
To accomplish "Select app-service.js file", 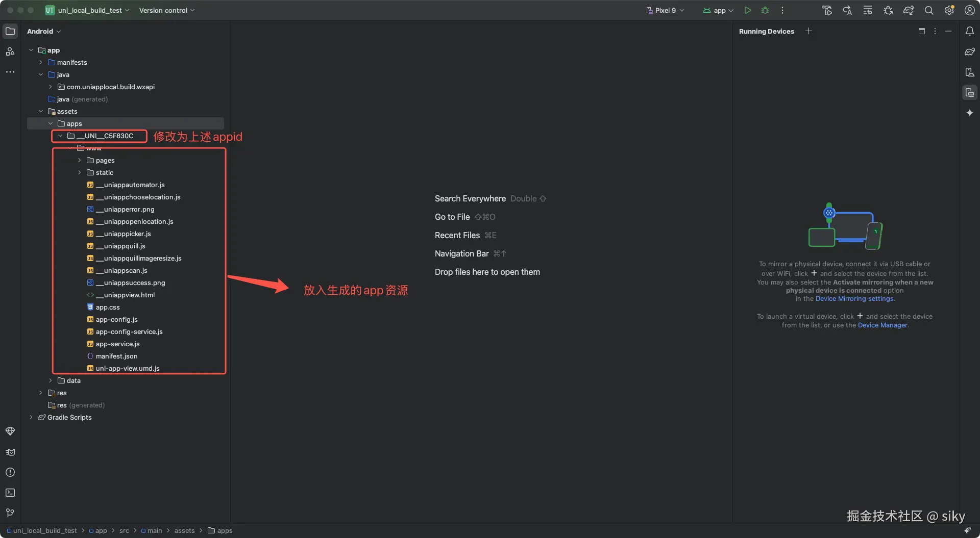I will pyautogui.click(x=113, y=344).
